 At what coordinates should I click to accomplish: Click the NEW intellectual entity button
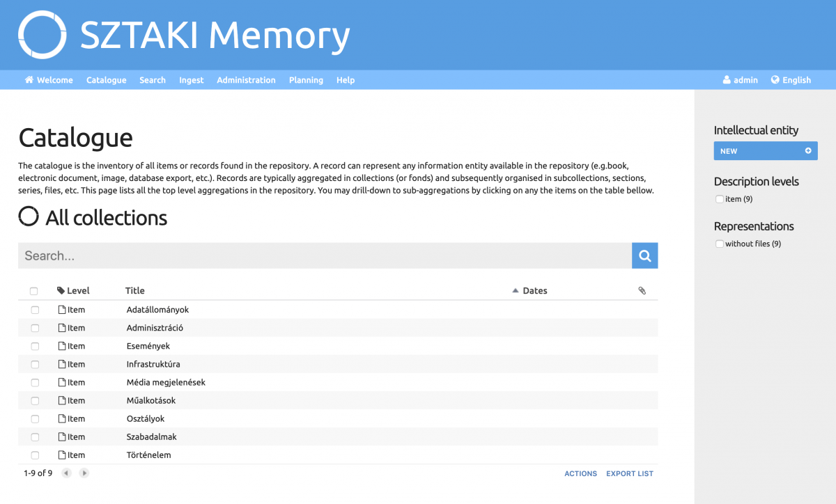tap(766, 151)
